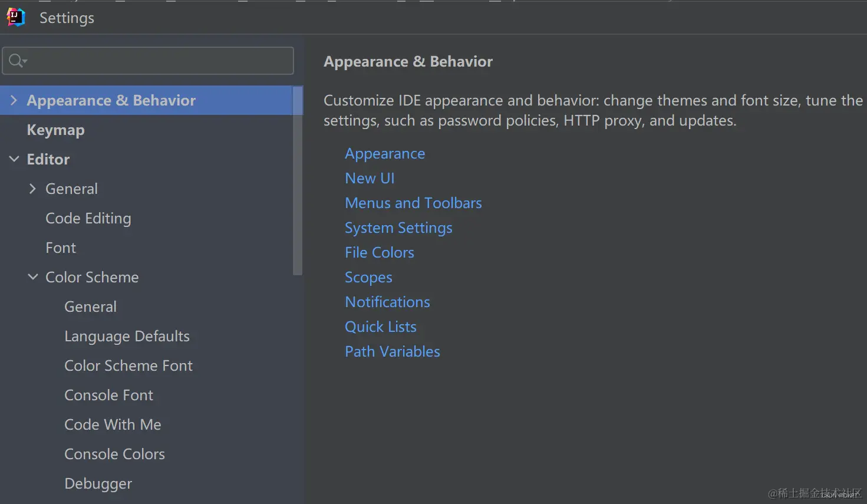
Task: Expand the General node under Editor
Action: click(x=33, y=189)
